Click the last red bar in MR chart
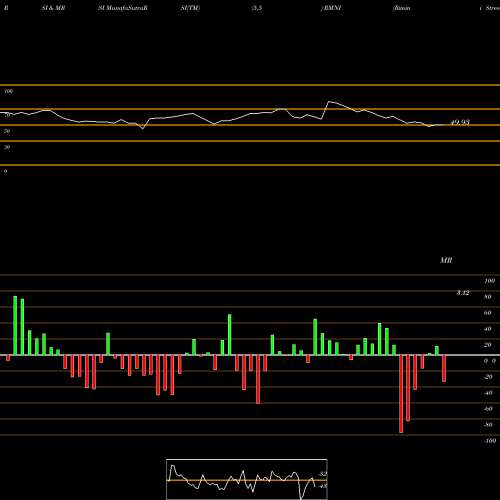 444,368
